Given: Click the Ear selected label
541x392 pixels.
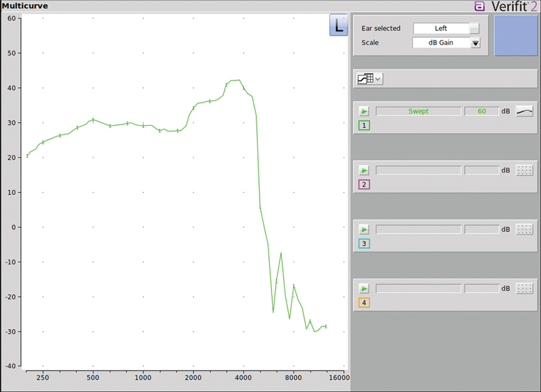Looking at the screenshot, I should [x=381, y=28].
